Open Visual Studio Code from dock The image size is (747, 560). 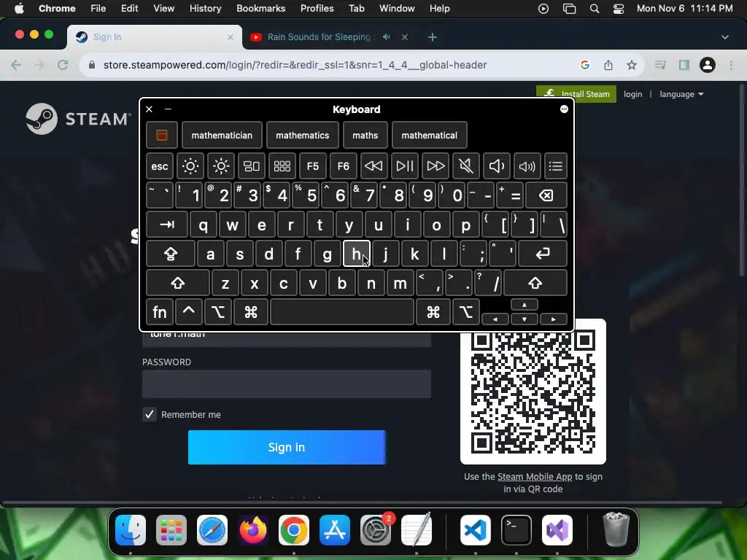click(x=476, y=530)
